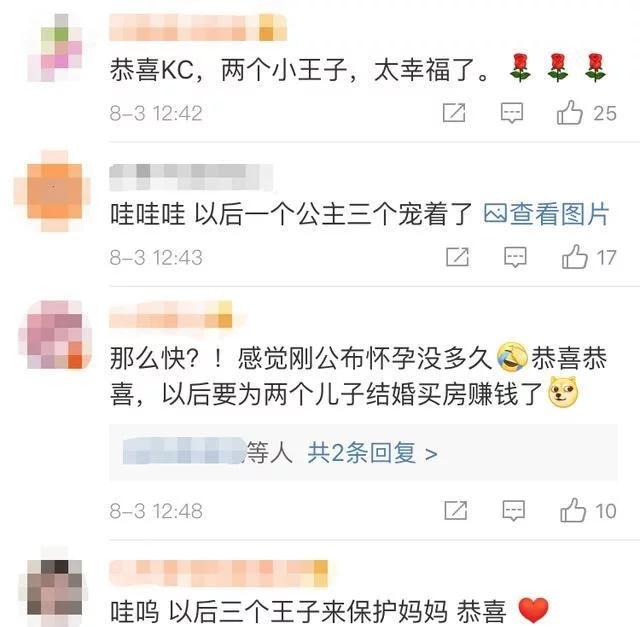
Task: Reply to the 12:42 comment
Action: (x=512, y=113)
